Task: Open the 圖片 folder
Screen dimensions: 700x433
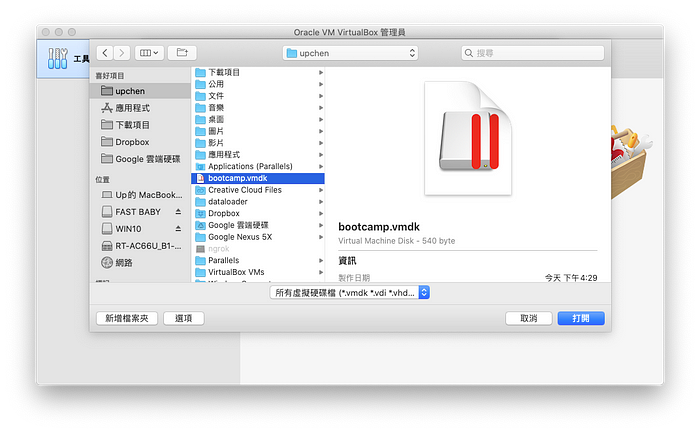Action: point(258,131)
